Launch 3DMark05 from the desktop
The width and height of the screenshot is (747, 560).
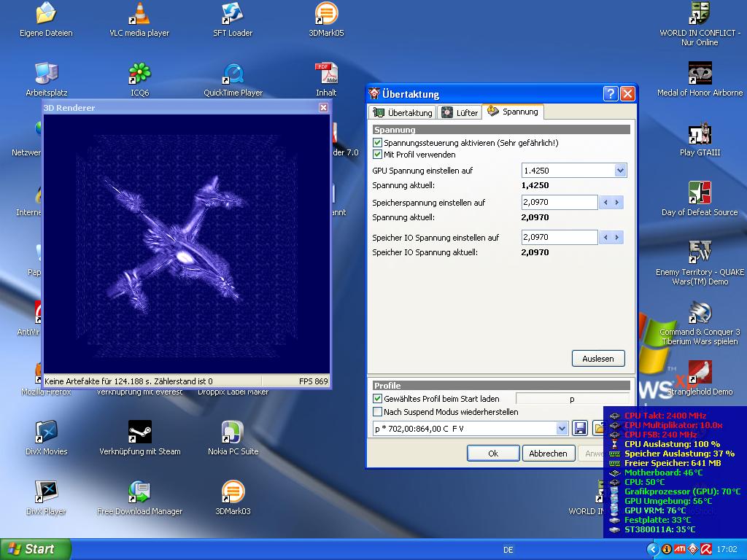tap(326, 14)
